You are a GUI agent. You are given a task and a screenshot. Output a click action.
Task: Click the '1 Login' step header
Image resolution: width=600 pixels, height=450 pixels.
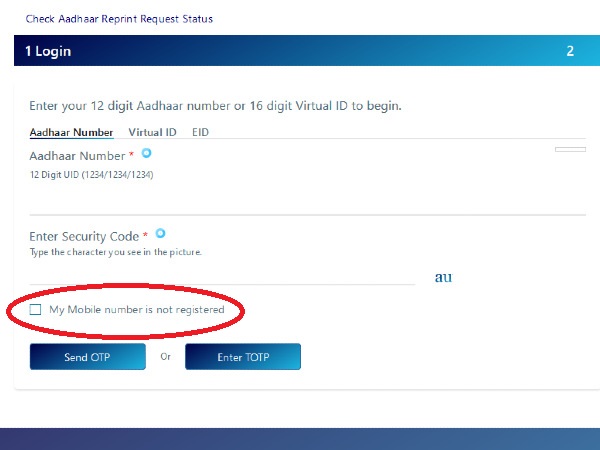[x=48, y=51]
